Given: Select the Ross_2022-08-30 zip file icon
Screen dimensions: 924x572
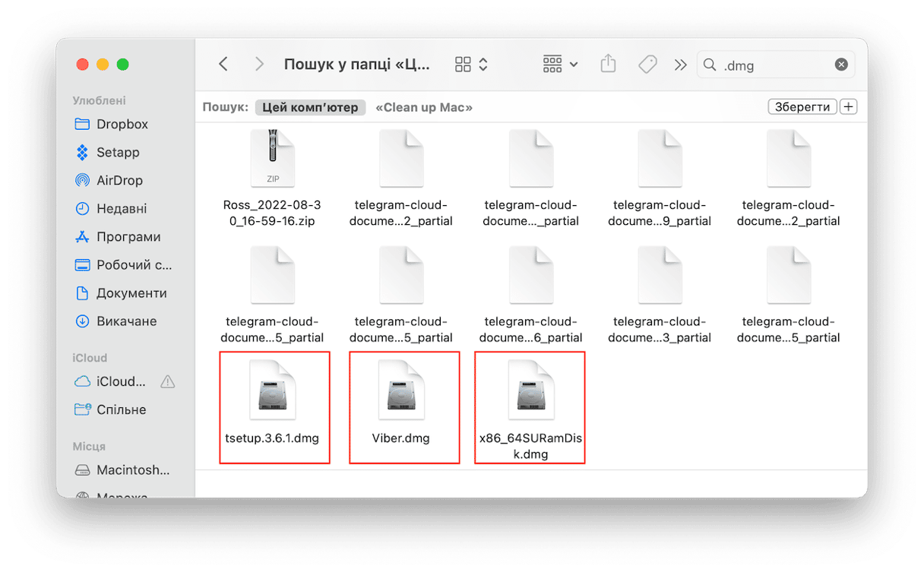Looking at the screenshot, I should 272,159.
